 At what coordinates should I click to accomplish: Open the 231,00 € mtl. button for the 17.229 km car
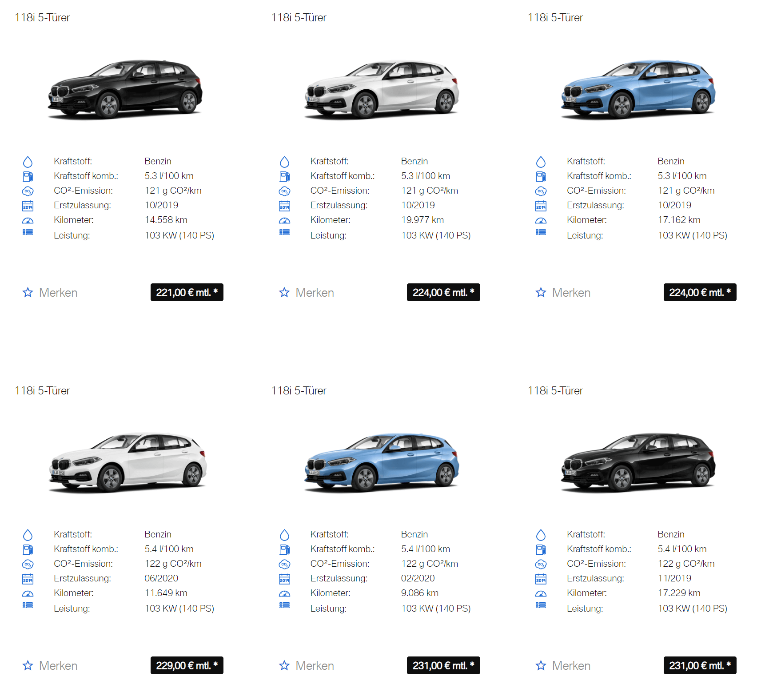tap(700, 665)
